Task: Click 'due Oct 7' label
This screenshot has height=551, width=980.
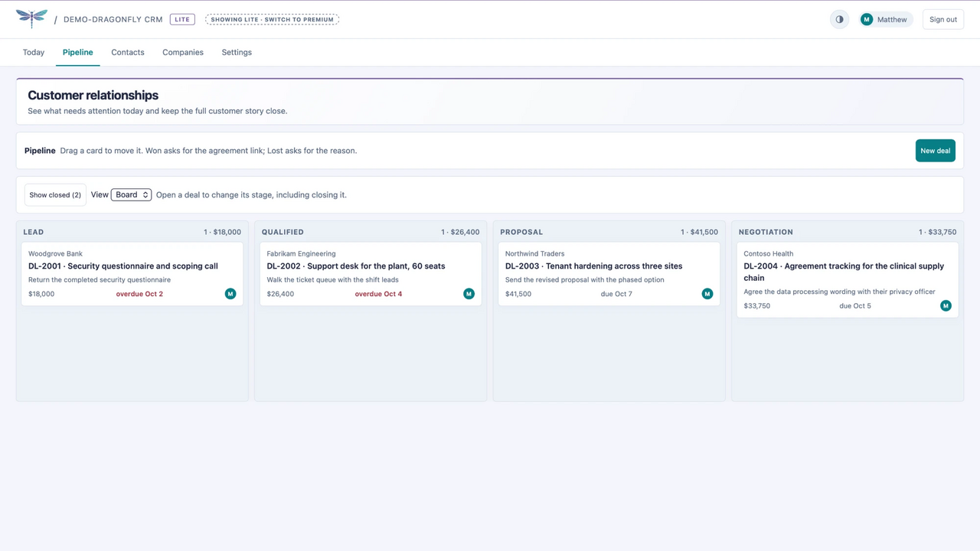Action: pyautogui.click(x=616, y=294)
